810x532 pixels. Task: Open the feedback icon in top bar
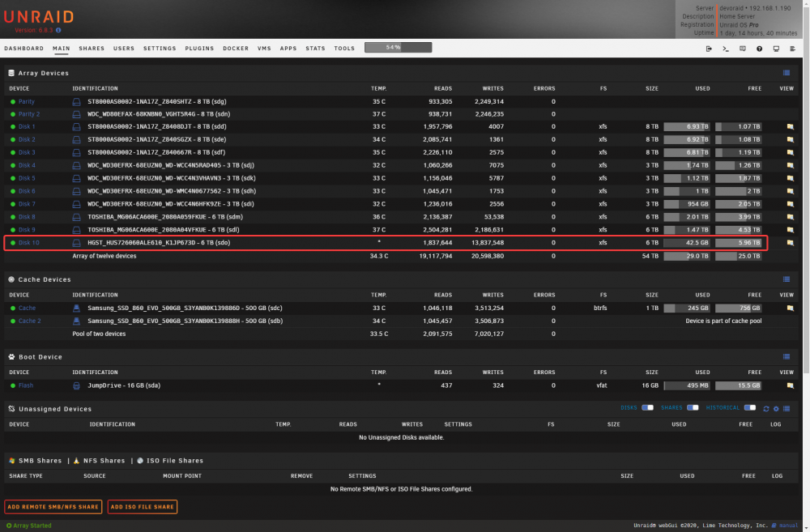742,49
